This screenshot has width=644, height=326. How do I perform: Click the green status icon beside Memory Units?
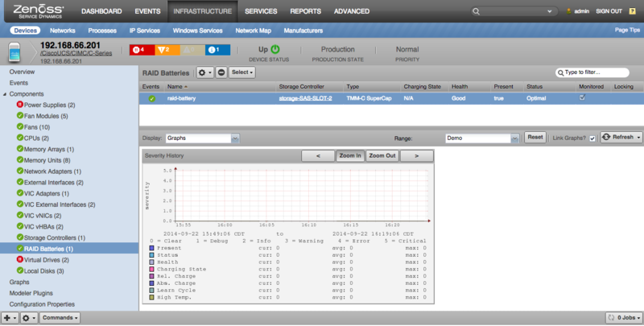tap(19, 160)
